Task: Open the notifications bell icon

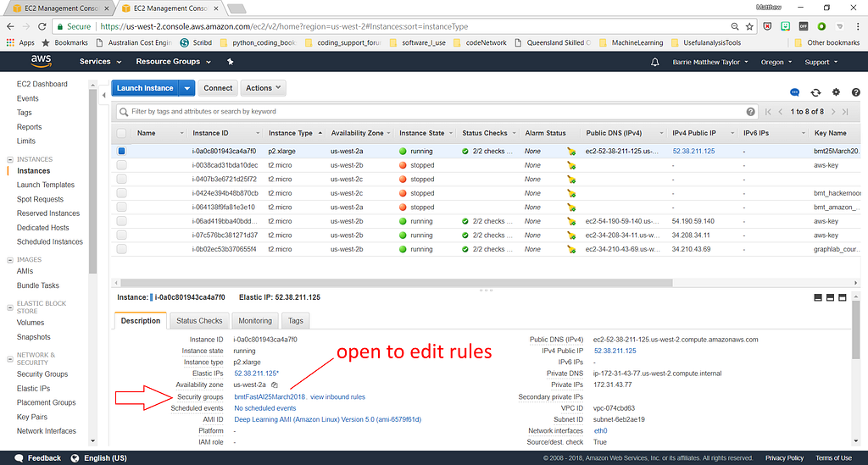Action: (x=655, y=62)
